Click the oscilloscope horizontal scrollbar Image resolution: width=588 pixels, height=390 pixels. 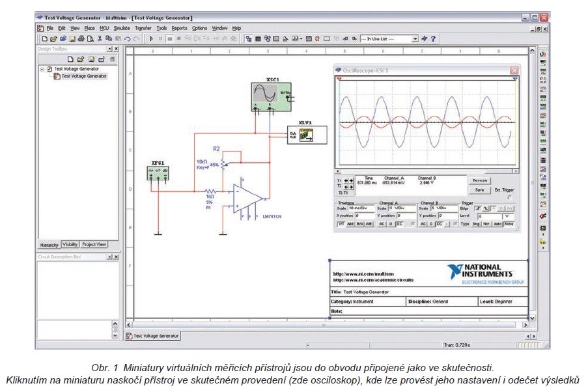click(x=427, y=170)
